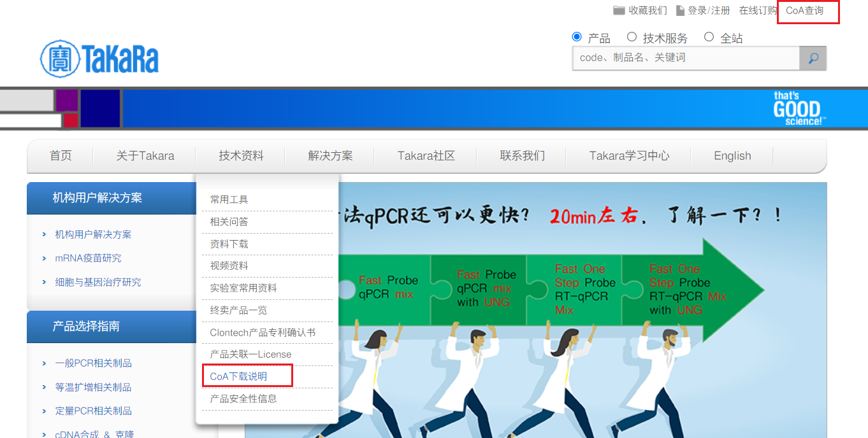Screen dimensions: 868x438
Task: Choose 终卖产品一览 from dropdown
Action: pyautogui.click(x=239, y=310)
